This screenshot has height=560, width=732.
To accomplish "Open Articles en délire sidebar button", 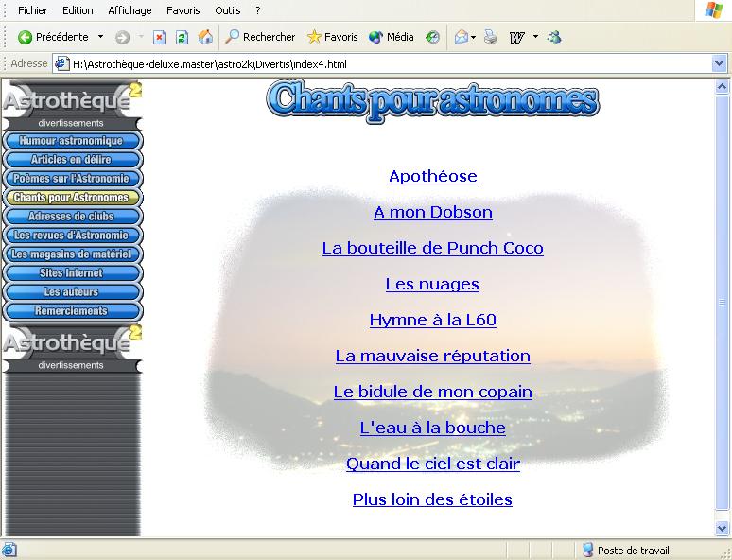I will (x=72, y=160).
